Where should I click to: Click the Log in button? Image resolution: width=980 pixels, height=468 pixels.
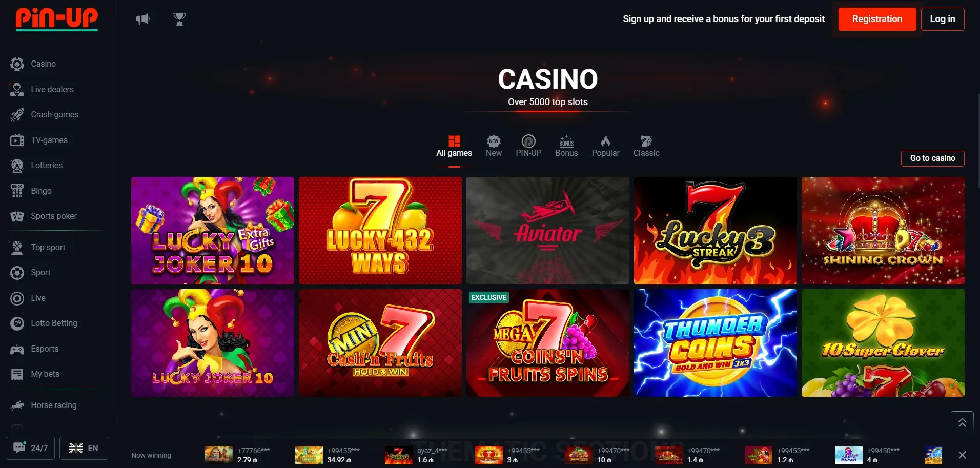click(x=942, y=19)
